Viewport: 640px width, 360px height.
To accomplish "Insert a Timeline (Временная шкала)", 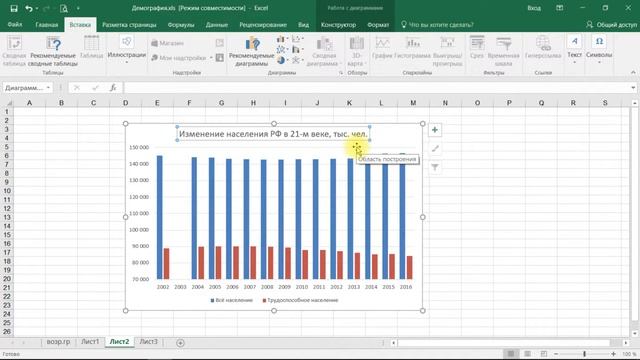I will coord(503,51).
